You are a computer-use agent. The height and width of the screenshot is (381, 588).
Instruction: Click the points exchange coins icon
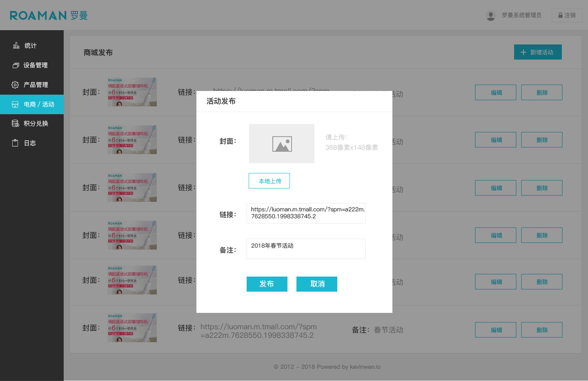click(x=16, y=124)
